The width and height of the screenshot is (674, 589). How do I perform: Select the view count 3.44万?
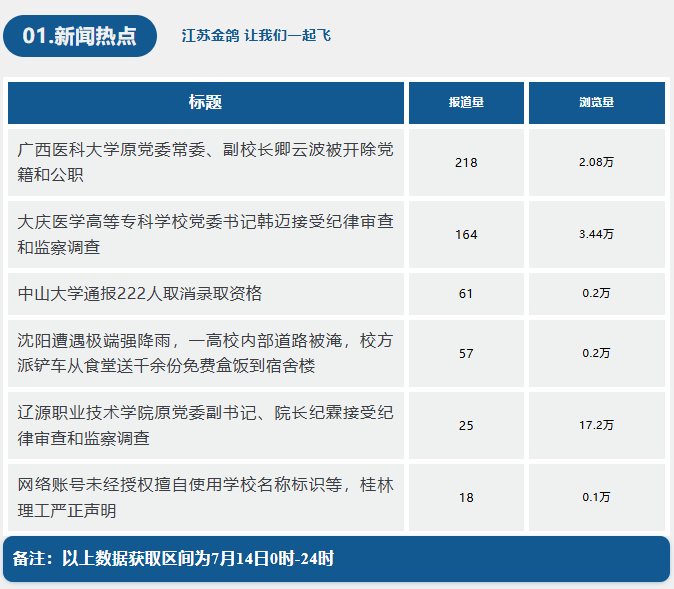pyautogui.click(x=596, y=234)
